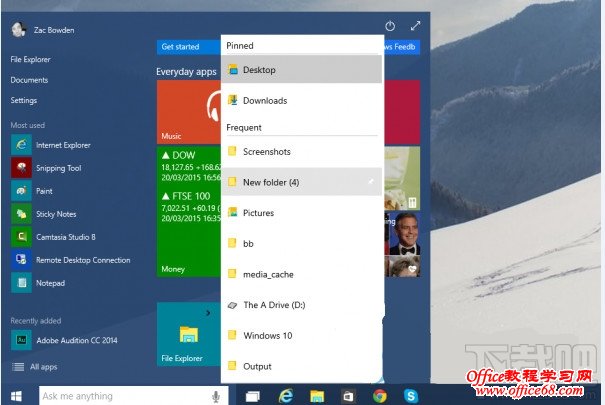Expand File Explorer tile jump list arrow
This screenshot has width=605, height=405.
point(208,313)
